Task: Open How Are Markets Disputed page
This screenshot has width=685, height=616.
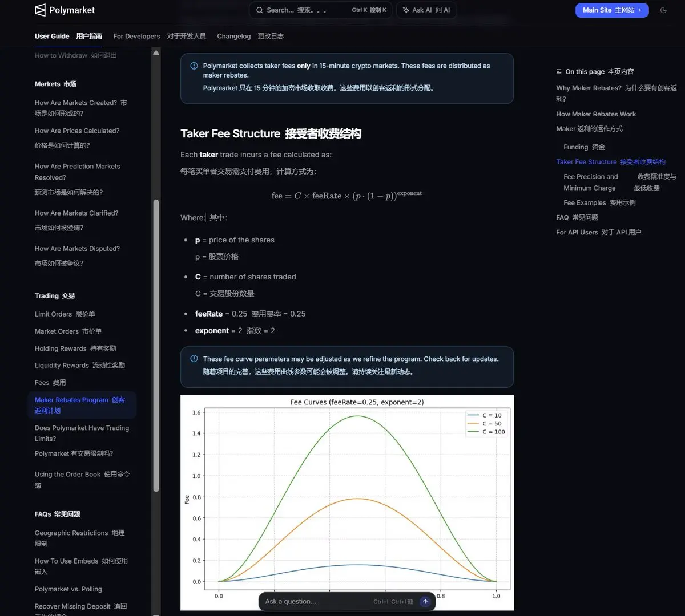Action: coord(77,249)
